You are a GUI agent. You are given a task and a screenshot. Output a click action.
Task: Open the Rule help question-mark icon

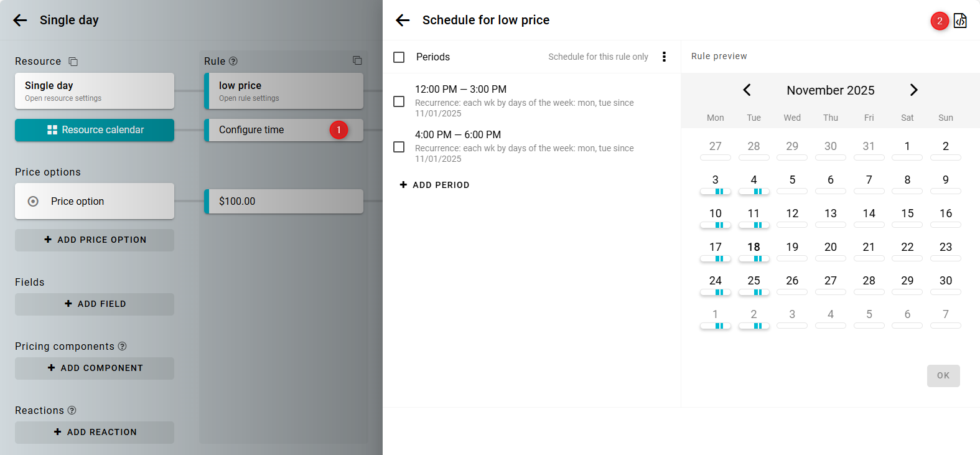coord(233,61)
